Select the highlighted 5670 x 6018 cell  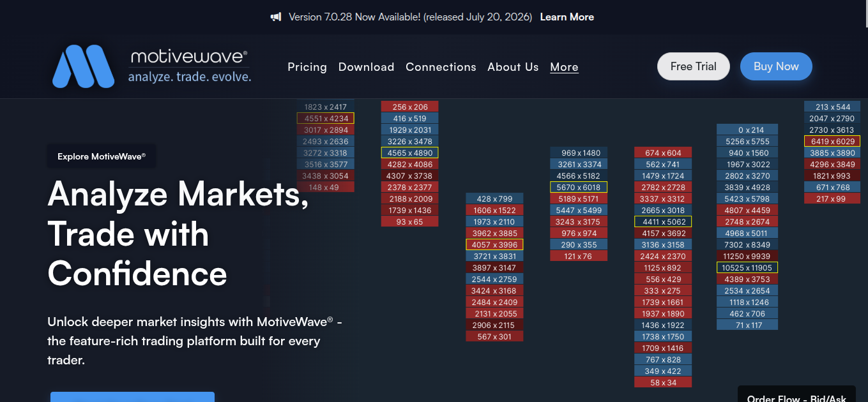pyautogui.click(x=579, y=187)
